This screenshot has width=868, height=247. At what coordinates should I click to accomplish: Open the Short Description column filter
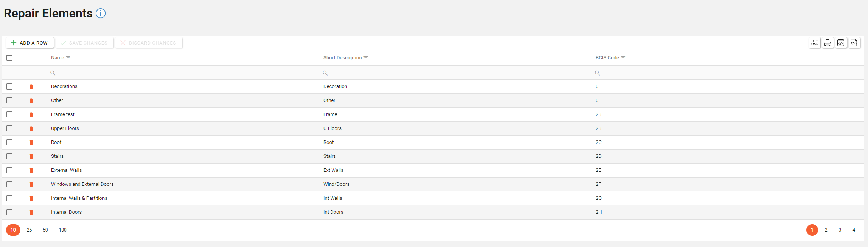(x=366, y=58)
